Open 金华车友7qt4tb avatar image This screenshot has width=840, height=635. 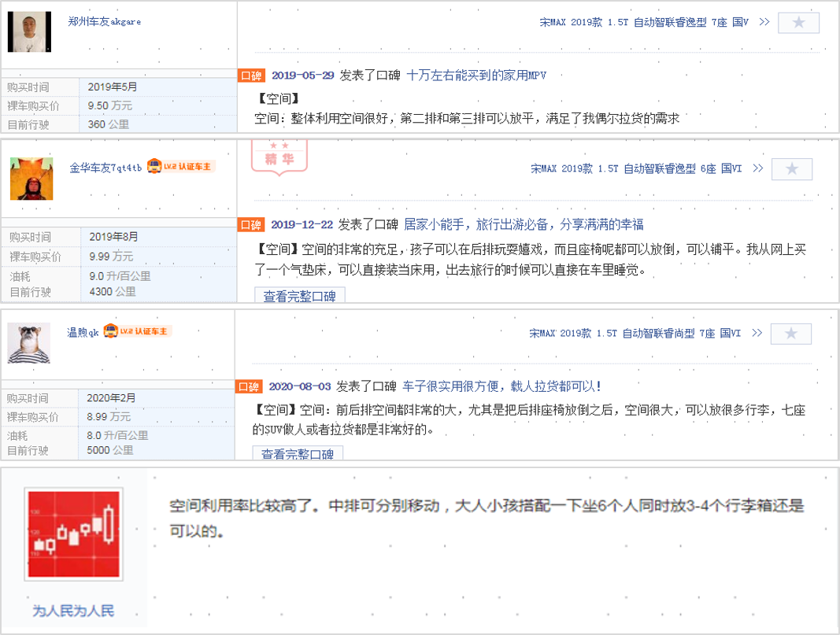pyautogui.click(x=31, y=178)
